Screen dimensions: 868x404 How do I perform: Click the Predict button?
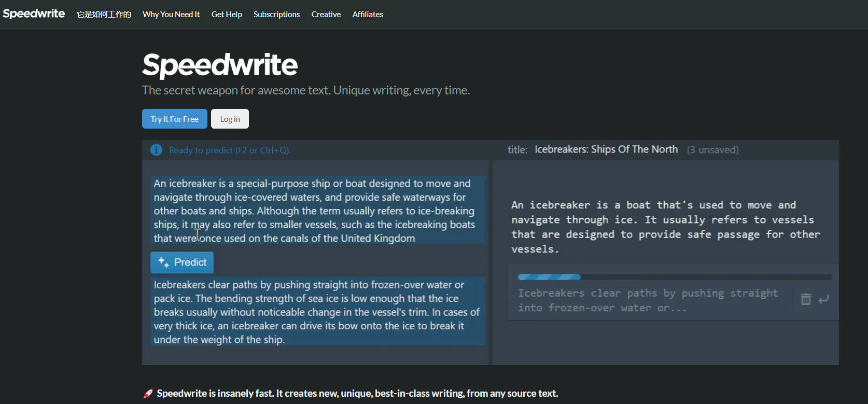(x=182, y=262)
